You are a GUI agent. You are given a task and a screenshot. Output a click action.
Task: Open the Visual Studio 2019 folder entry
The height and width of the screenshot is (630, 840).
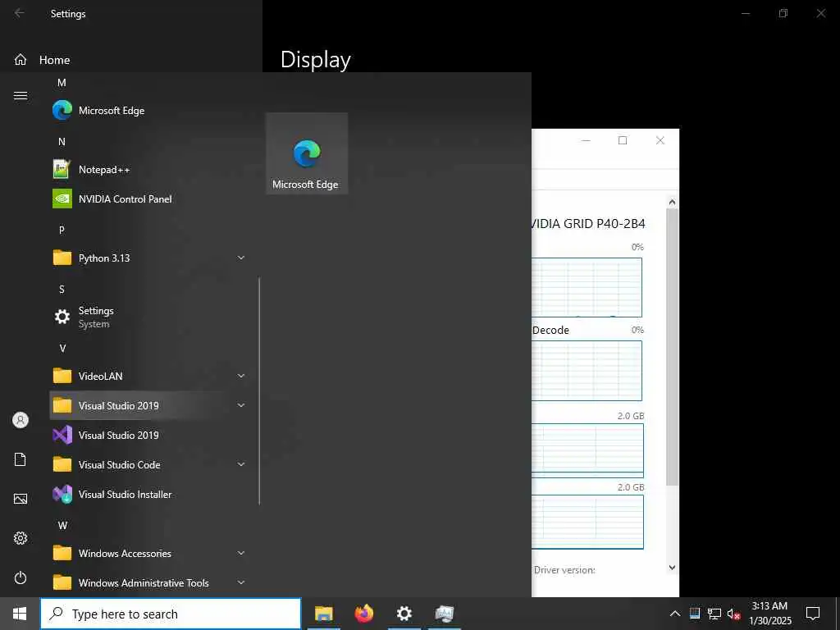click(150, 405)
